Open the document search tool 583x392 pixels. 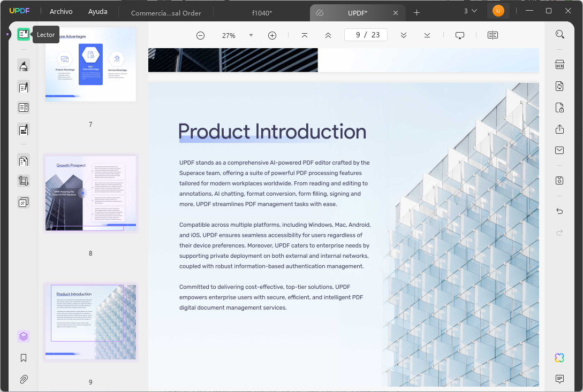coord(559,34)
